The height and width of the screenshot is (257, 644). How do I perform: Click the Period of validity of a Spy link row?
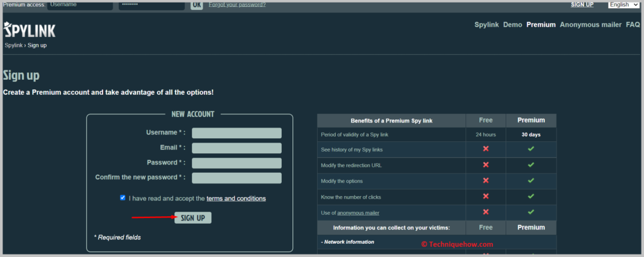tap(436, 134)
